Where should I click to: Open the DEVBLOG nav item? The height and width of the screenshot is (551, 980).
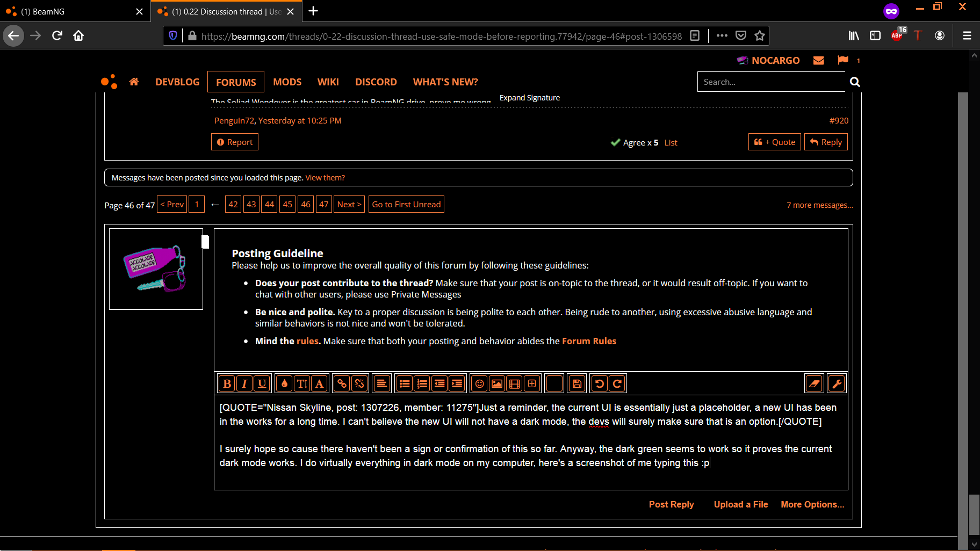click(177, 82)
